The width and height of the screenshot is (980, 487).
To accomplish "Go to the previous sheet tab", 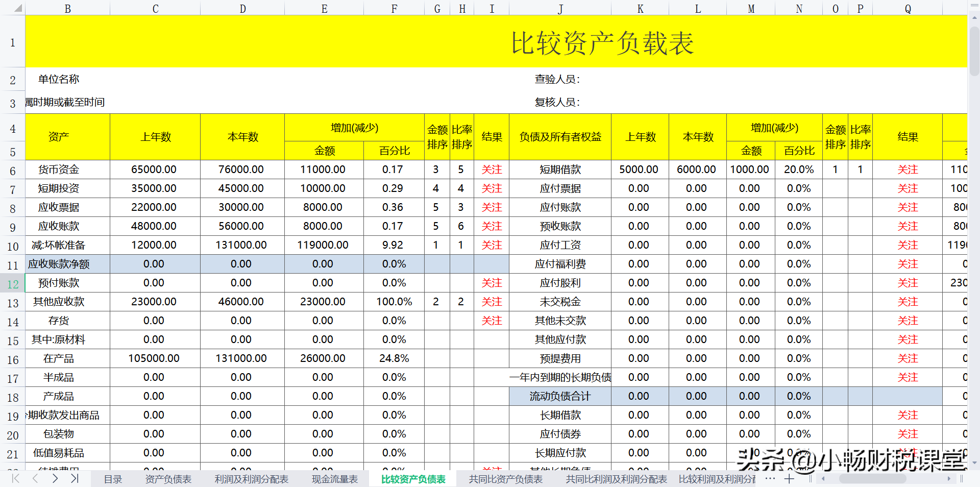I will (x=35, y=479).
